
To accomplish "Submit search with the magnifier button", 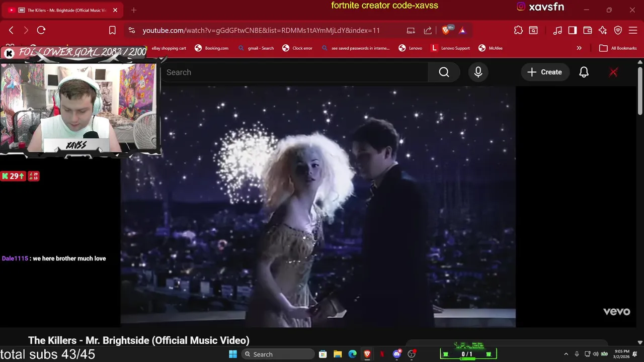I will pos(444,72).
